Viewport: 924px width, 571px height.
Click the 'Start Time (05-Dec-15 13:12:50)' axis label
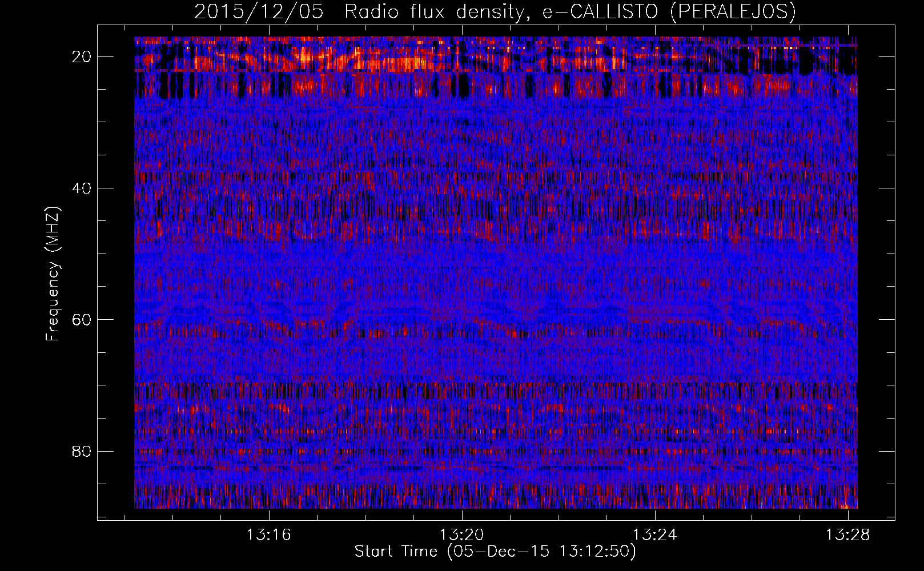[495, 552]
